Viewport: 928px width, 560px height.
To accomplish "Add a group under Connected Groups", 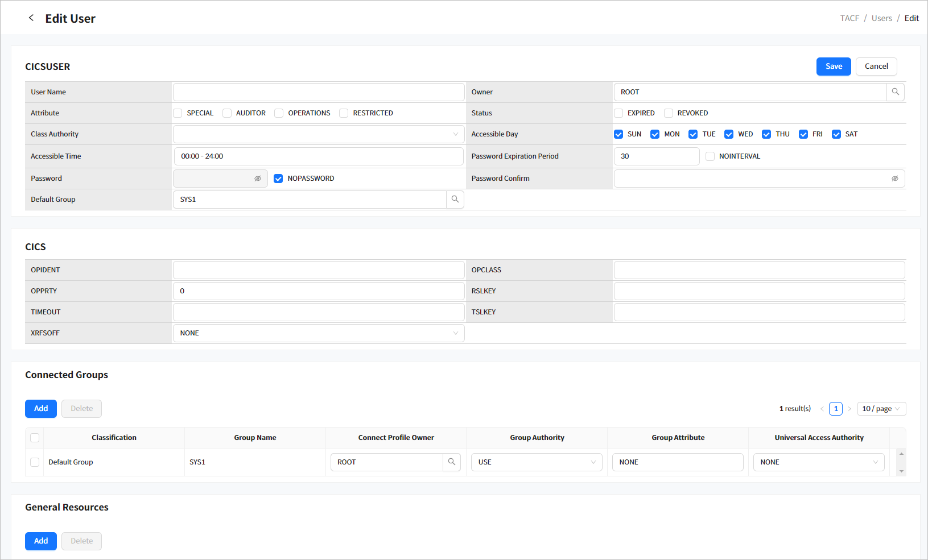I will (x=41, y=409).
